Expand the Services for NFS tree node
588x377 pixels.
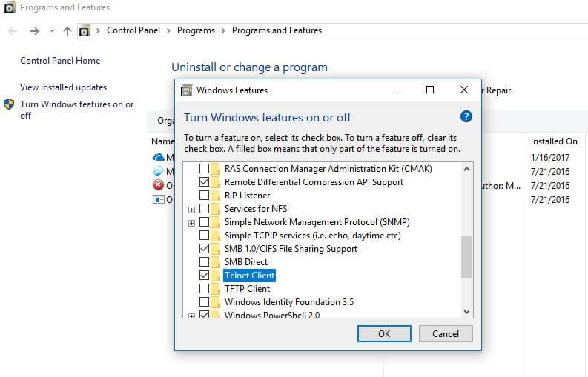(191, 210)
